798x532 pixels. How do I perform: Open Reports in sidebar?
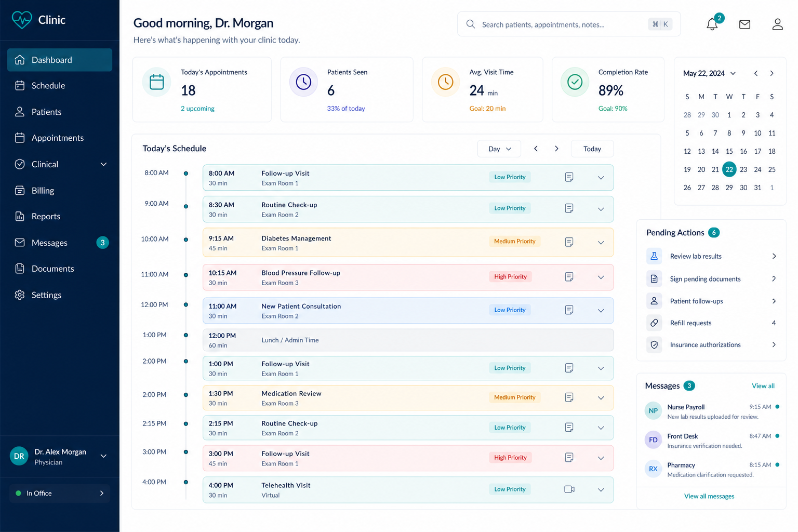pyautogui.click(x=60, y=217)
